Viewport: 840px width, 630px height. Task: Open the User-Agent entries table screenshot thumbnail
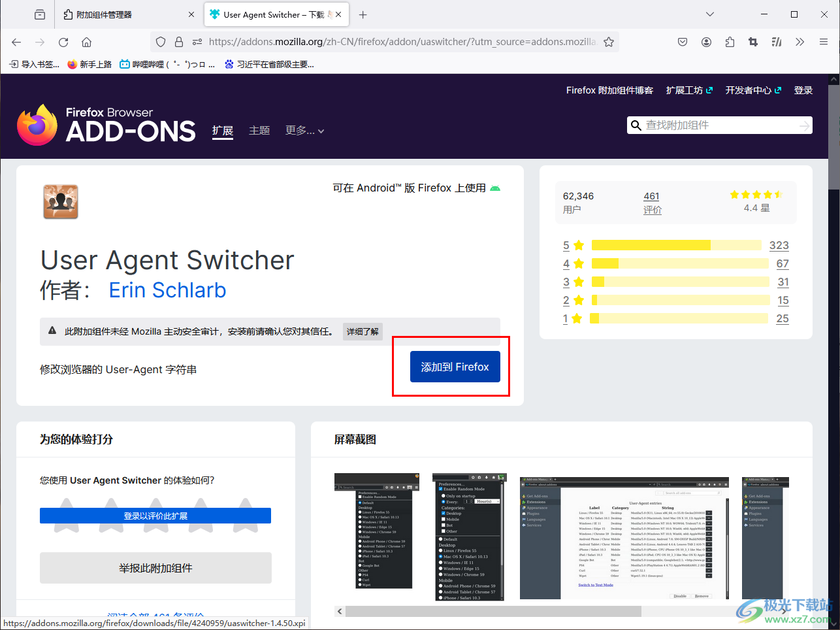624,538
